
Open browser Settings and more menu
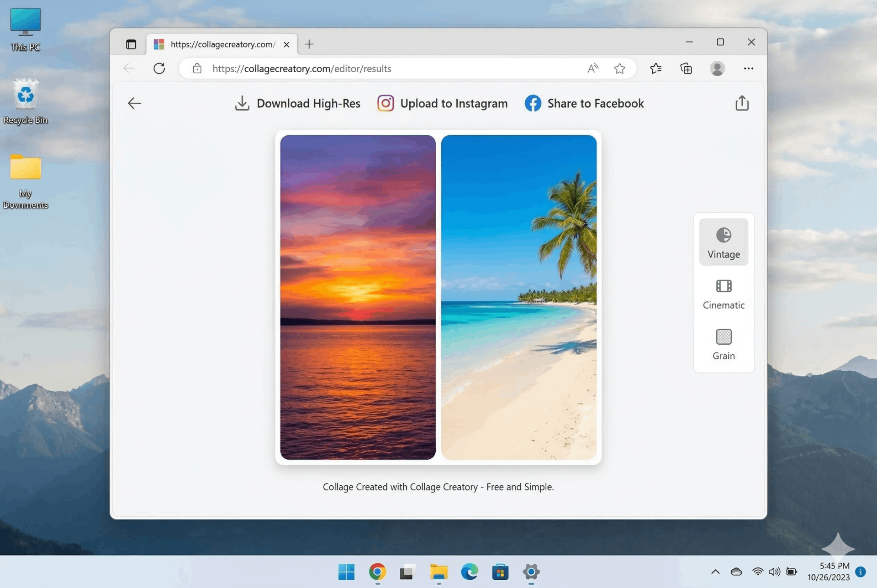(748, 68)
